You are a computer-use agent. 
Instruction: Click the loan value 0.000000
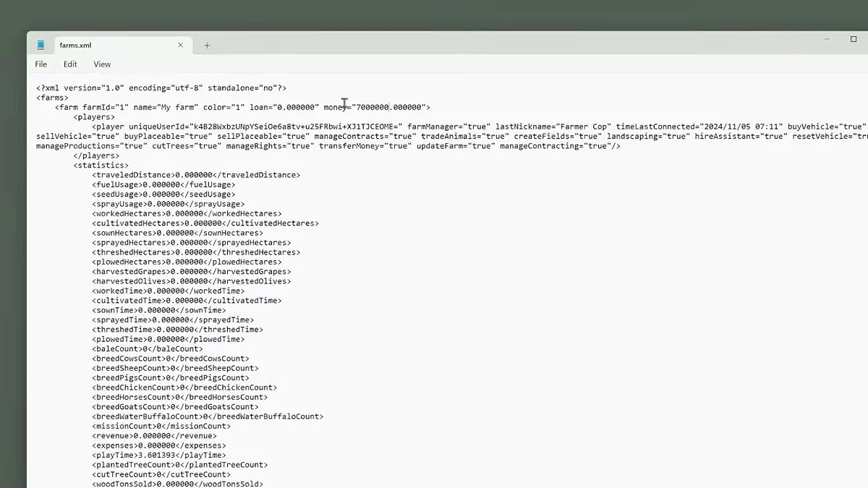294,107
